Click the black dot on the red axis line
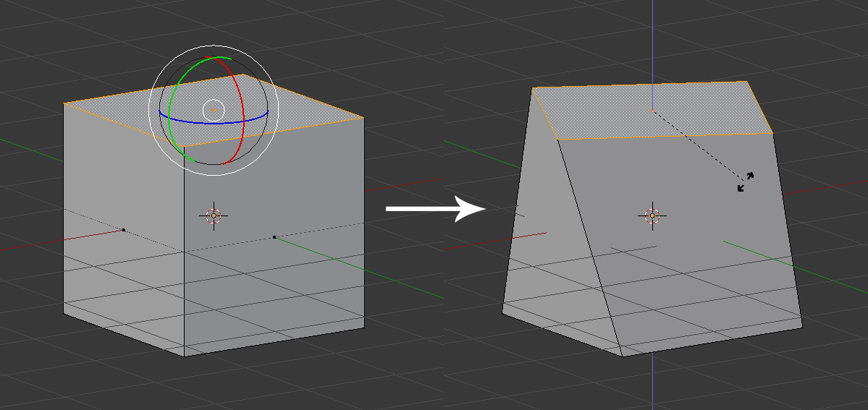The width and height of the screenshot is (868, 410). coord(124,230)
